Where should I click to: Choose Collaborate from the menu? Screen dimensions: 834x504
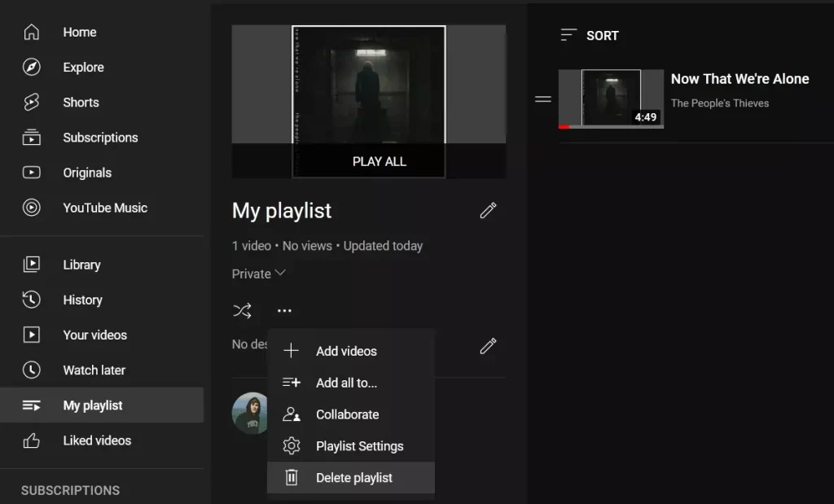[350, 414]
